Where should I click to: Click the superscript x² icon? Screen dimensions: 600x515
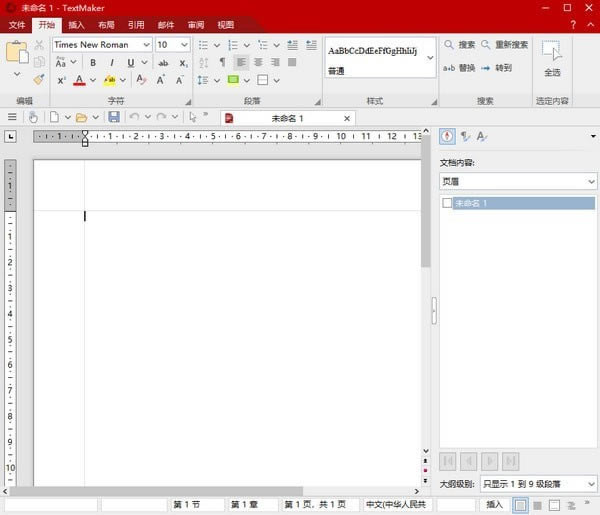[x=61, y=80]
